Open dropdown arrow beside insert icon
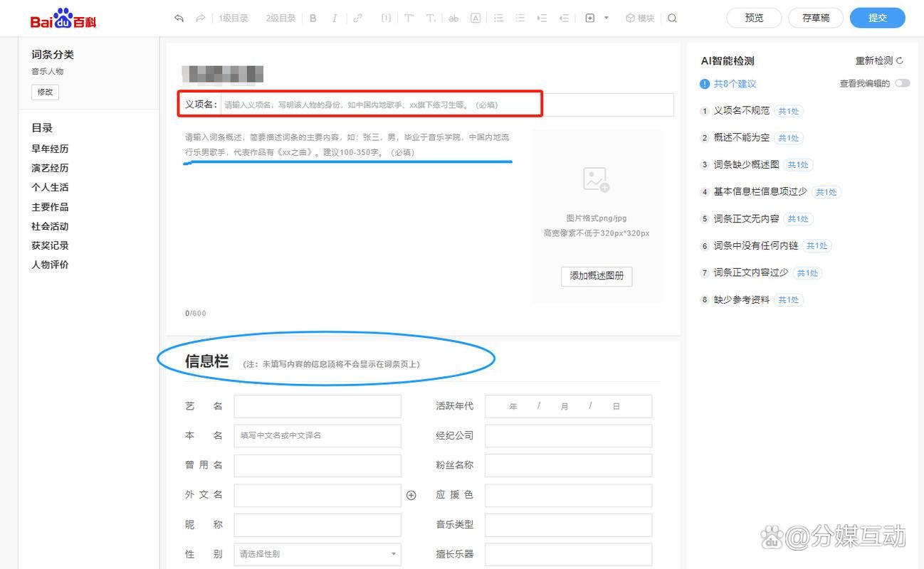 pos(607,18)
